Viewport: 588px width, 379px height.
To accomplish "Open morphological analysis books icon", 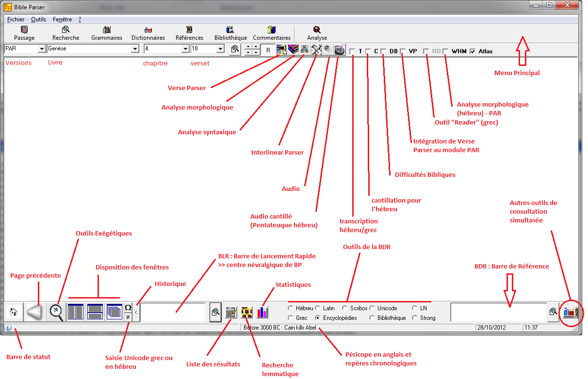I will [293, 49].
